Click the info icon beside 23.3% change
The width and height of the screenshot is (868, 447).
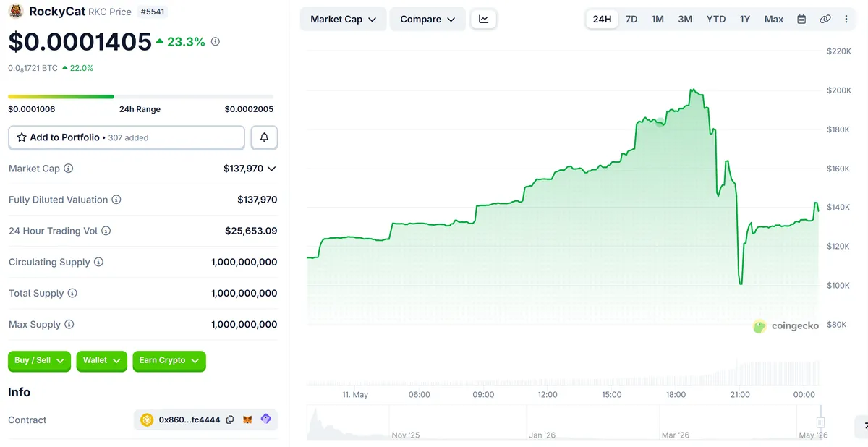pyautogui.click(x=215, y=42)
